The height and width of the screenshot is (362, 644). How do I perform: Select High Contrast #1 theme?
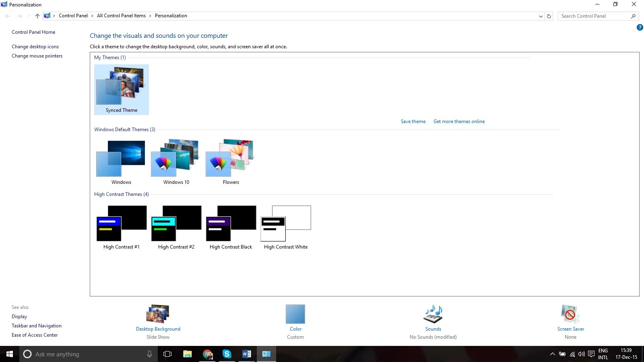click(121, 228)
